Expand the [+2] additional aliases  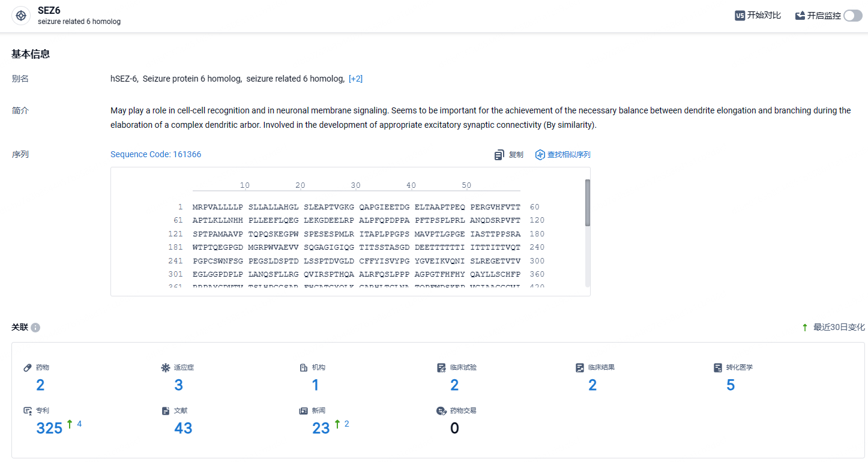click(355, 79)
